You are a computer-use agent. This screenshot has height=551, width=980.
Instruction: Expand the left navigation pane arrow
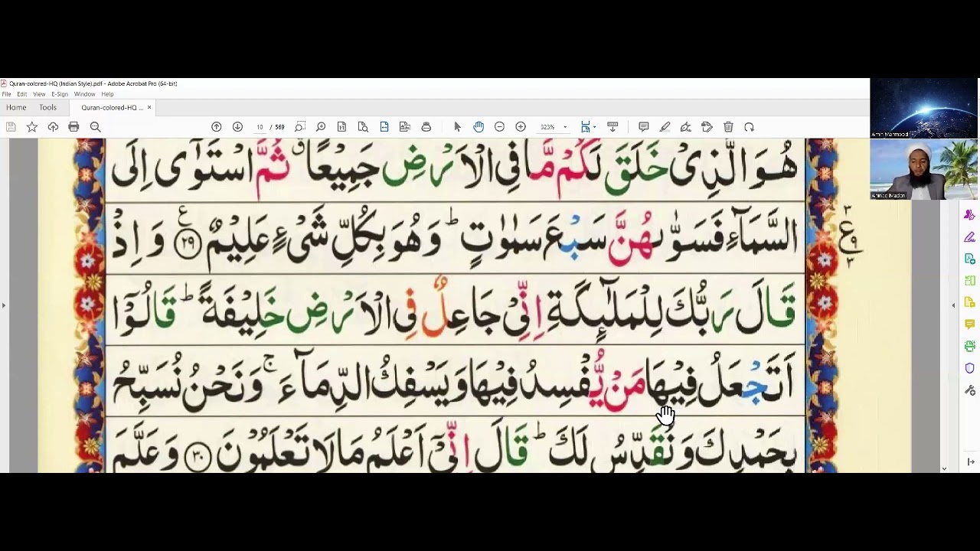4,305
